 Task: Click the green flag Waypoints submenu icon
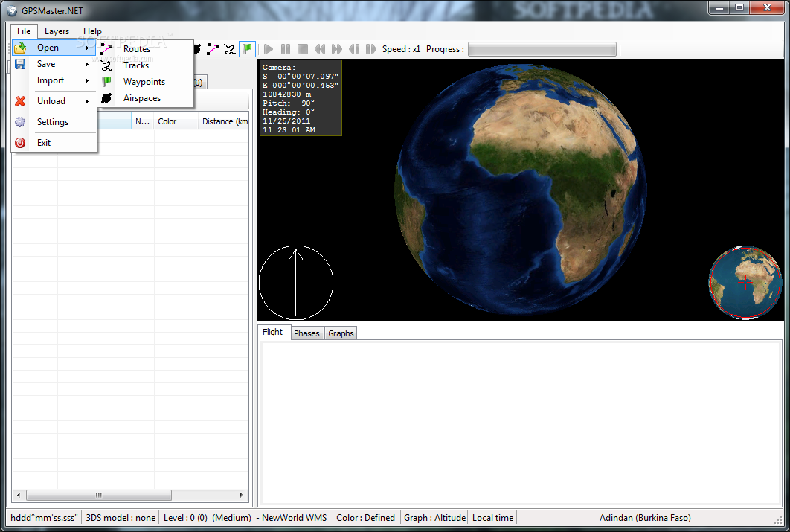(x=106, y=82)
